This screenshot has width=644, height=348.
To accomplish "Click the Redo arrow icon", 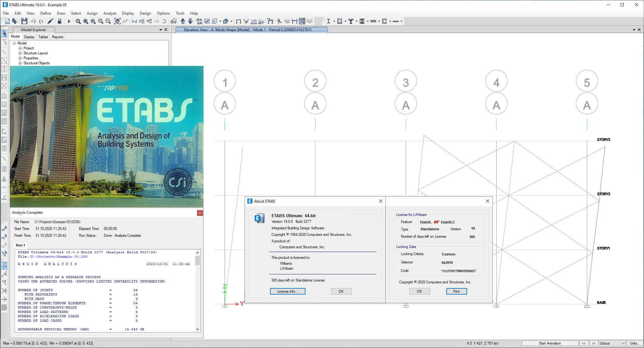I will point(41,21).
